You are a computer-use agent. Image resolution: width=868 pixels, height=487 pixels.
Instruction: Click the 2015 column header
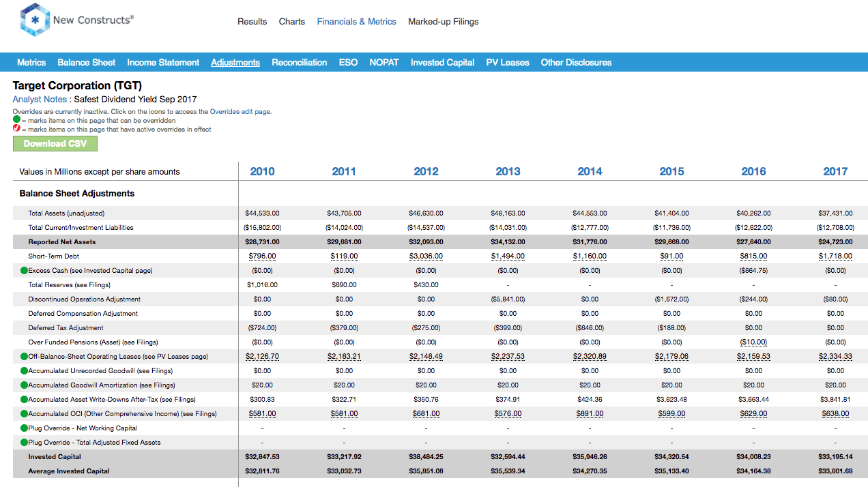(x=671, y=172)
